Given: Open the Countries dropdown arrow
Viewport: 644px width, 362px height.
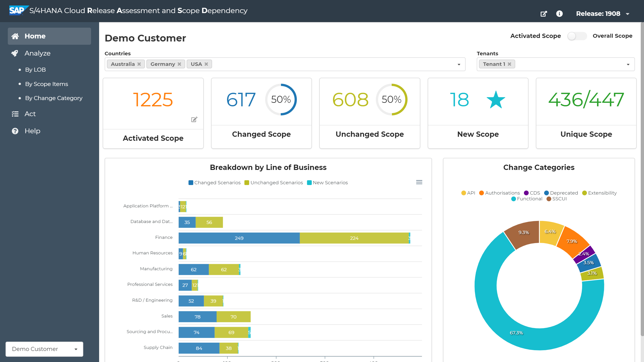Looking at the screenshot, I should pos(459,65).
